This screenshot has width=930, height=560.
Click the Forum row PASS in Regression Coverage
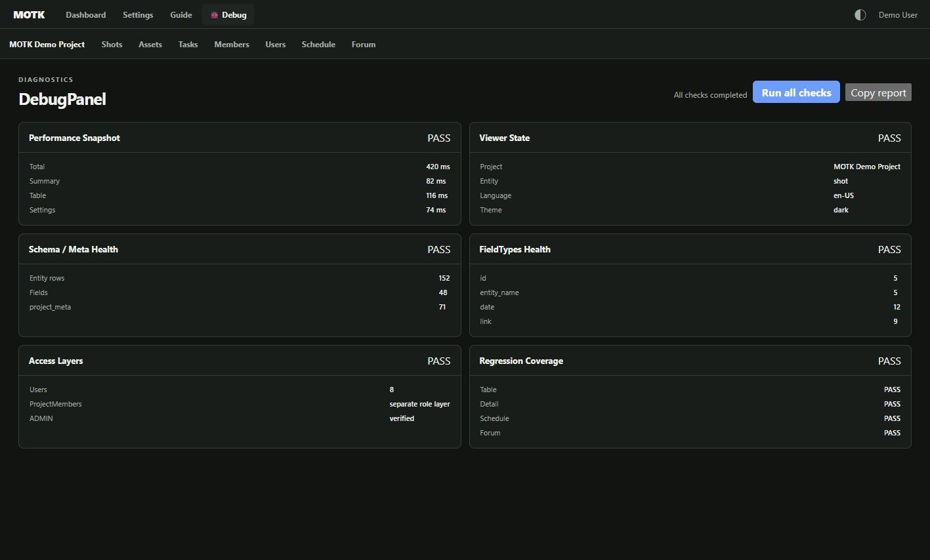892,433
